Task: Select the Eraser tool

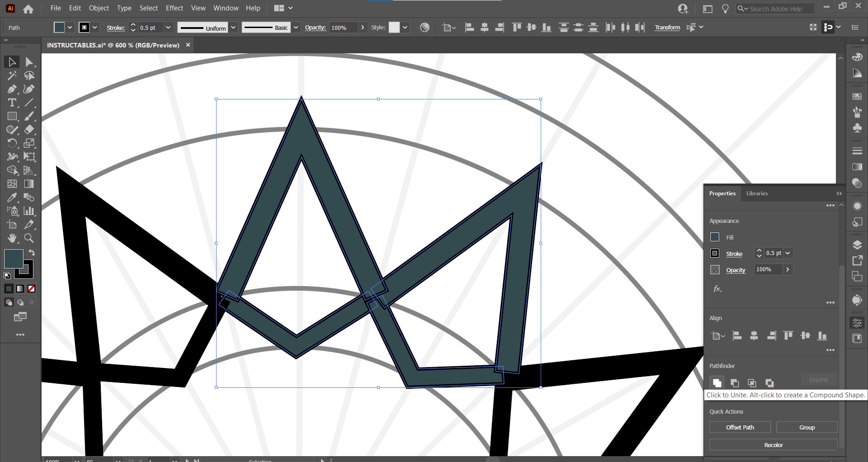Action: (x=29, y=130)
